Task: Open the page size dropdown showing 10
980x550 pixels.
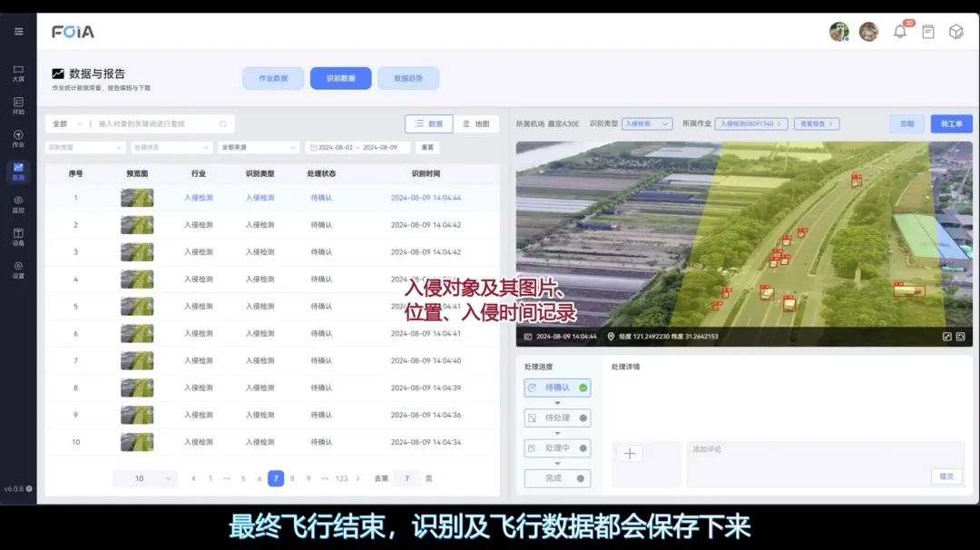Action: coord(145,478)
